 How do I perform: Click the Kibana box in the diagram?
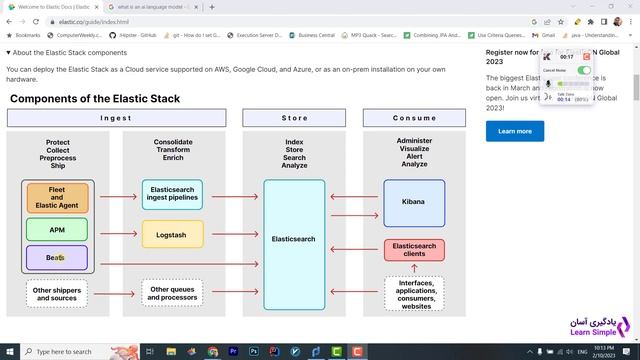(x=414, y=203)
